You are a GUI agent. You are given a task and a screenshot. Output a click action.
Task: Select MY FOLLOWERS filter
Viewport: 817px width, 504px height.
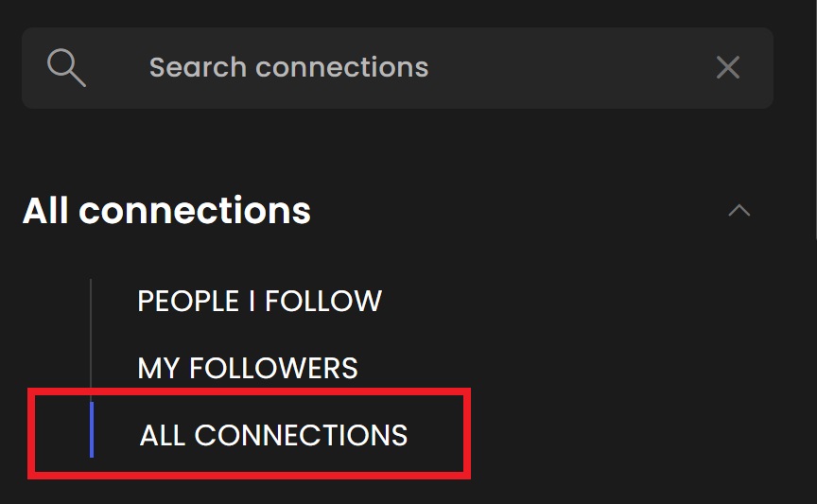click(x=248, y=368)
